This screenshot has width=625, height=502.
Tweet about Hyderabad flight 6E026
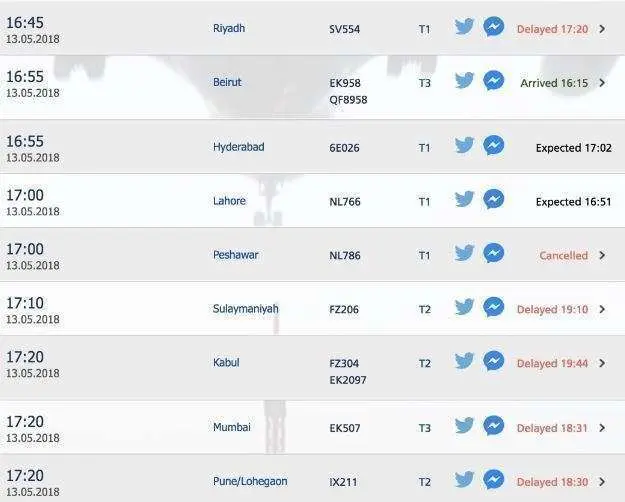[464, 145]
